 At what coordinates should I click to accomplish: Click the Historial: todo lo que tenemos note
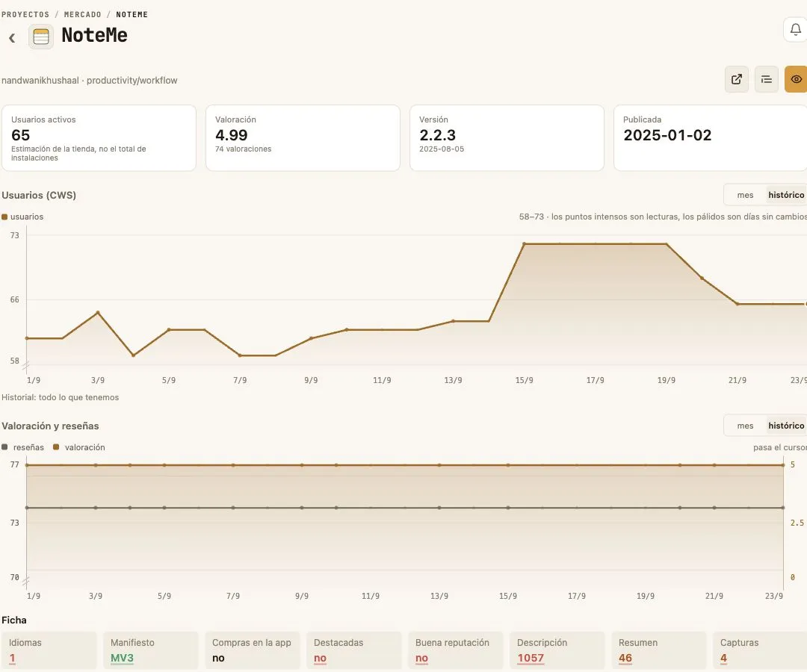coord(61,397)
